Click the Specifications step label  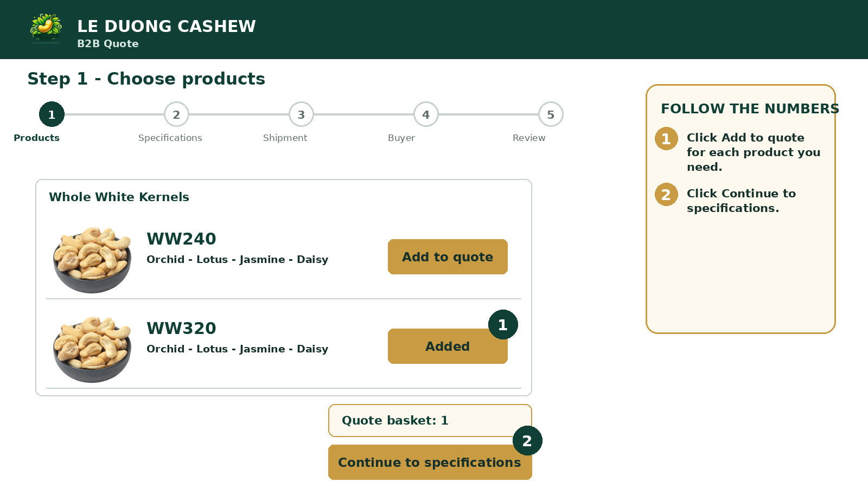tap(170, 138)
